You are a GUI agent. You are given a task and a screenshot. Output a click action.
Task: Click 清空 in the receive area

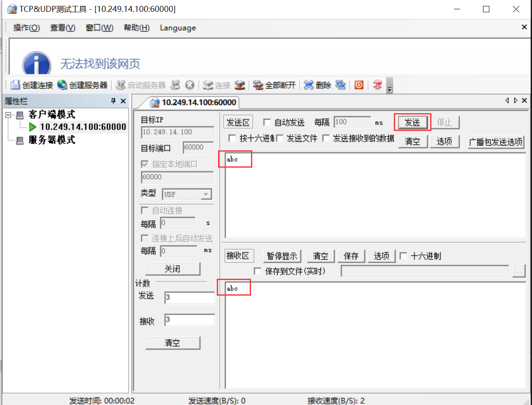(320, 256)
